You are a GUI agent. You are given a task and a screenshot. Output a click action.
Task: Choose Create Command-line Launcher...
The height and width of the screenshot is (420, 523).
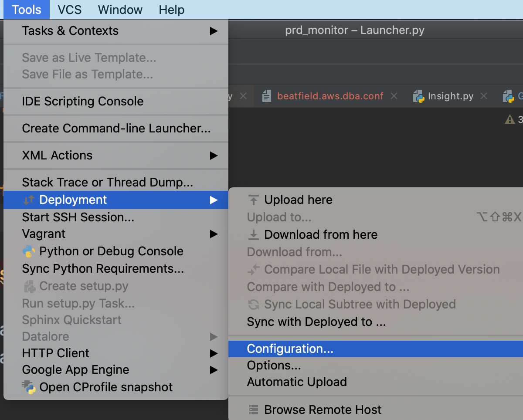[116, 129]
